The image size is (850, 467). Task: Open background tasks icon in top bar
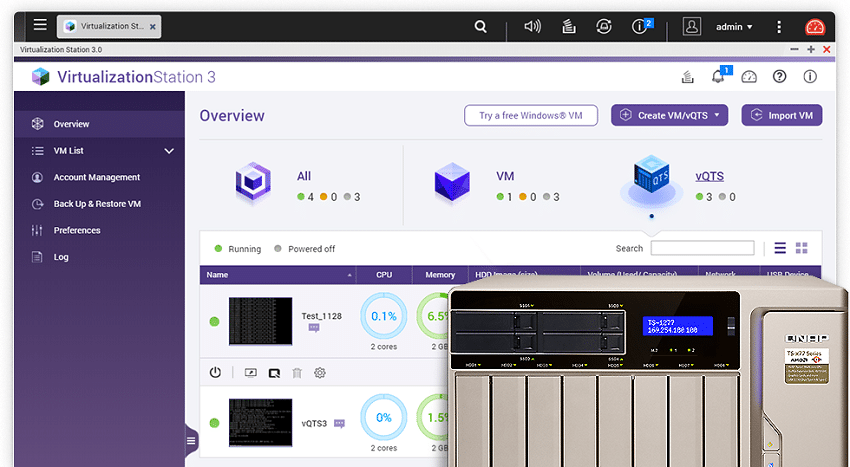[x=569, y=27]
